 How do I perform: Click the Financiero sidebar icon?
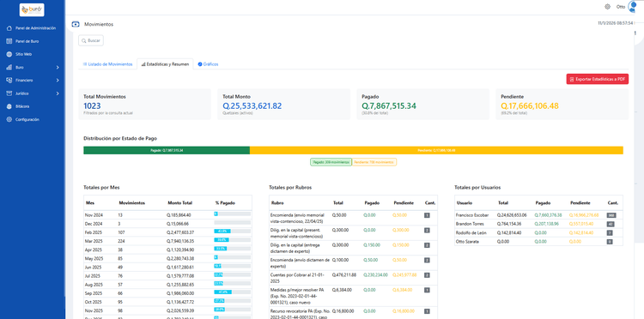9,81
